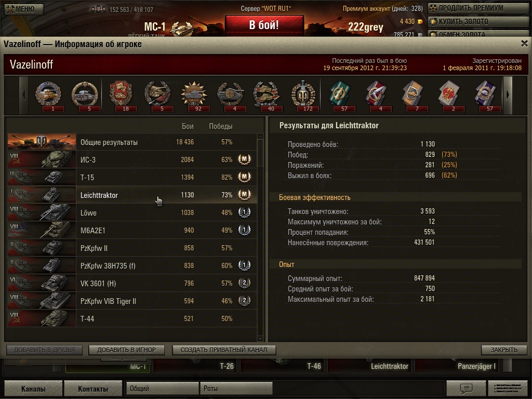Click the medal icon with count 92

click(x=194, y=94)
